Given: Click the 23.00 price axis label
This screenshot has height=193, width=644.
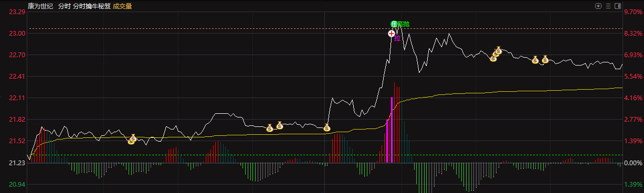Looking at the screenshot, I should click(x=17, y=33).
